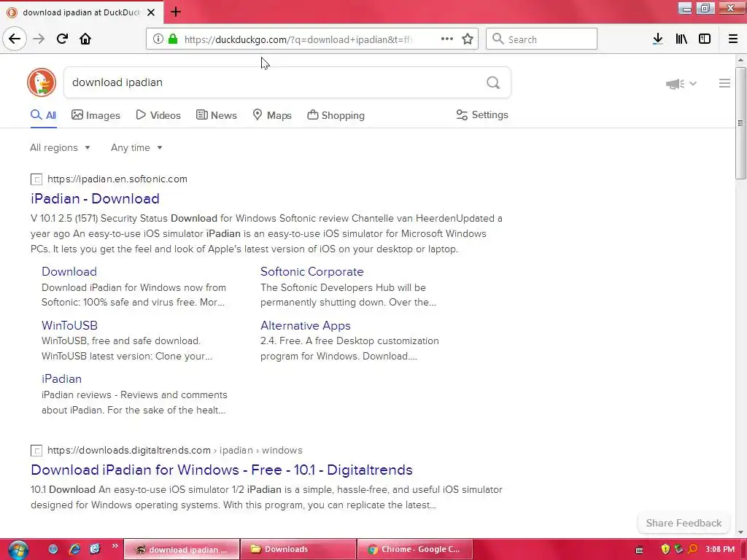
Task: Switch to the Images tab
Action: point(96,115)
